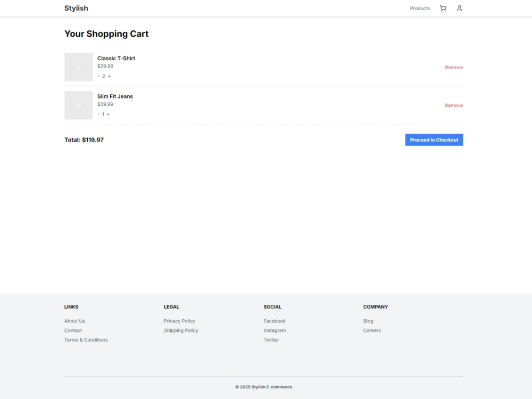Image resolution: width=532 pixels, height=399 pixels.
Task: Click Slim Fit Jeans quantity value 1
Action: point(103,114)
